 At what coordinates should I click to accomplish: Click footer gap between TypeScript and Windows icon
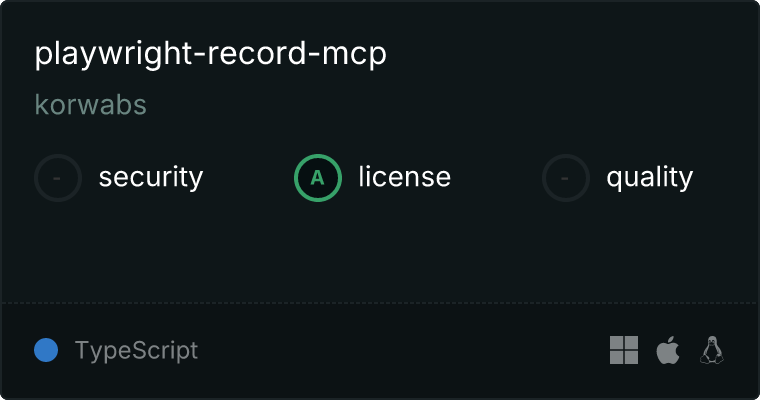(402, 350)
